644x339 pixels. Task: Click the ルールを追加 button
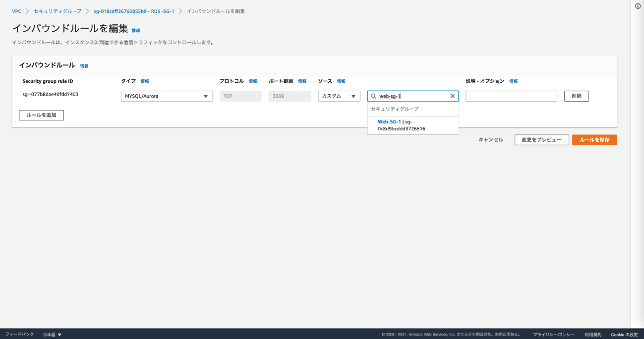[x=41, y=115]
